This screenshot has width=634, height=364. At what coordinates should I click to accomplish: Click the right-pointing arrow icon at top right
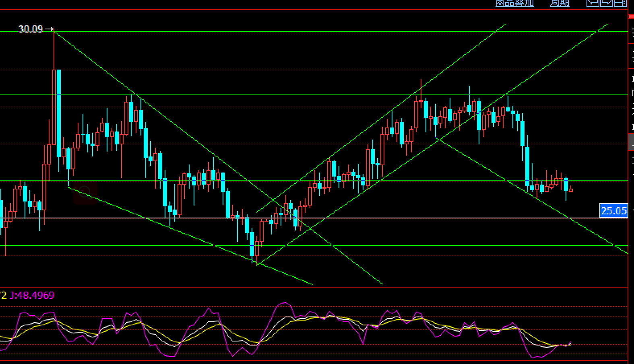coord(607,3)
